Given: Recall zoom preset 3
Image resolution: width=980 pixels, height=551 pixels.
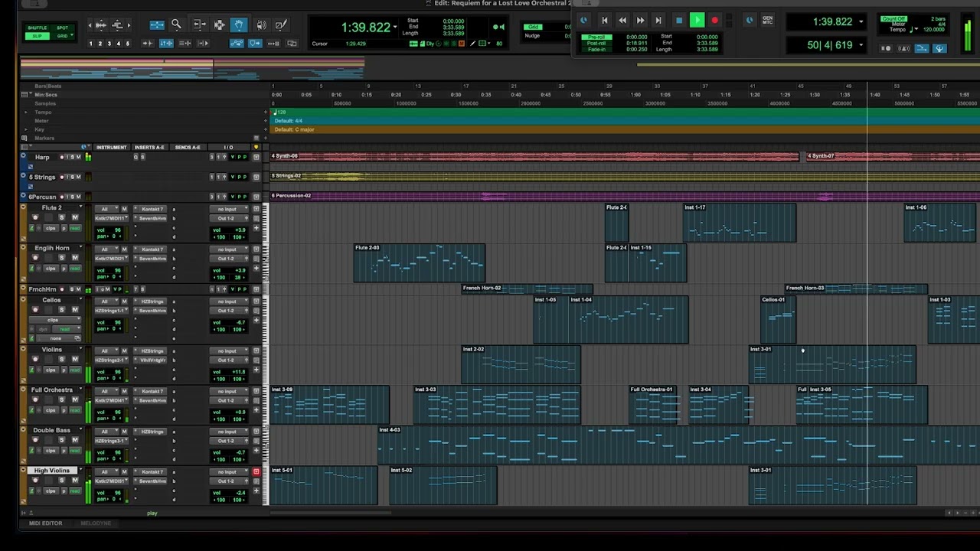Looking at the screenshot, I should click(109, 44).
